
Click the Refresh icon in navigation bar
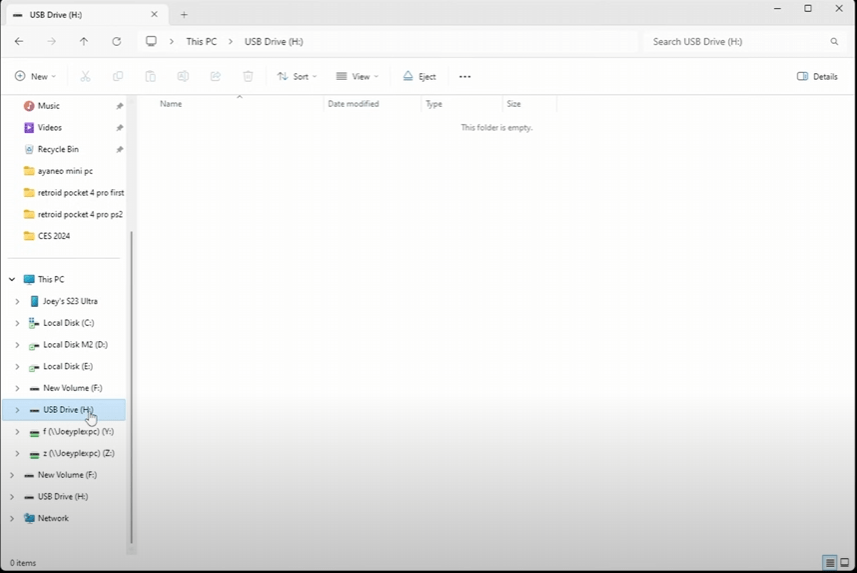coord(116,42)
